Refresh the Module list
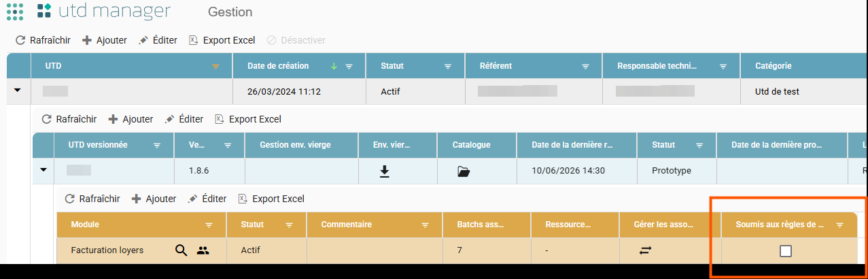The height and width of the screenshot is (279, 868). tap(92, 199)
